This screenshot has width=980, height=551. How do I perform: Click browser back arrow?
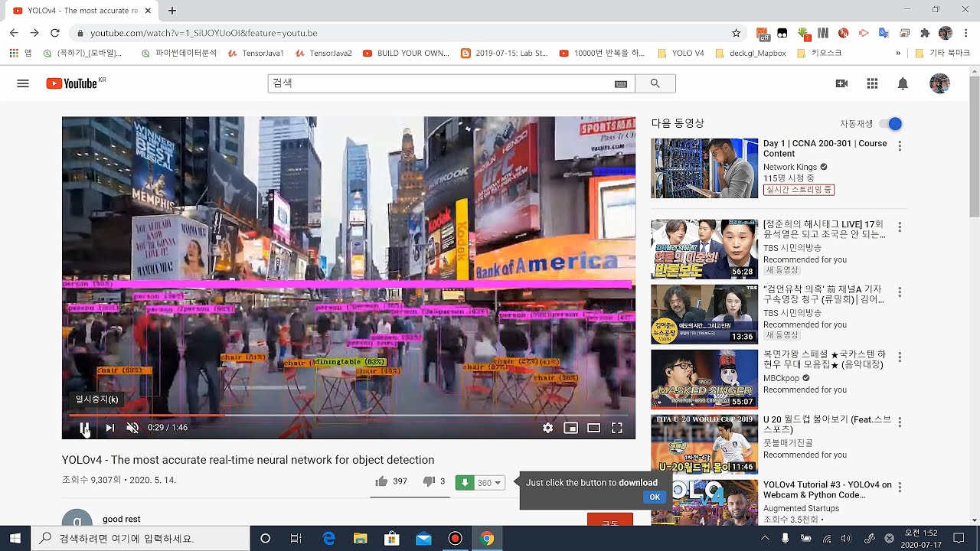click(x=14, y=33)
